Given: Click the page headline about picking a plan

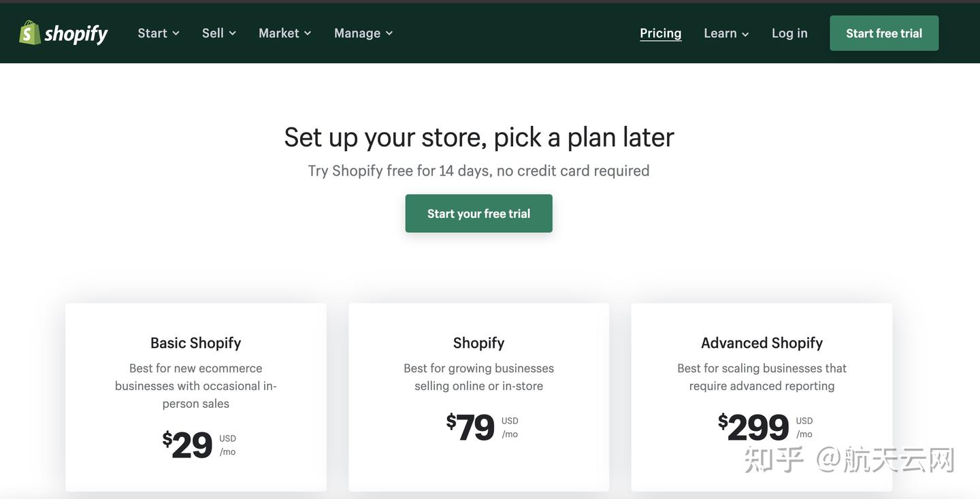Looking at the screenshot, I should point(478,137).
